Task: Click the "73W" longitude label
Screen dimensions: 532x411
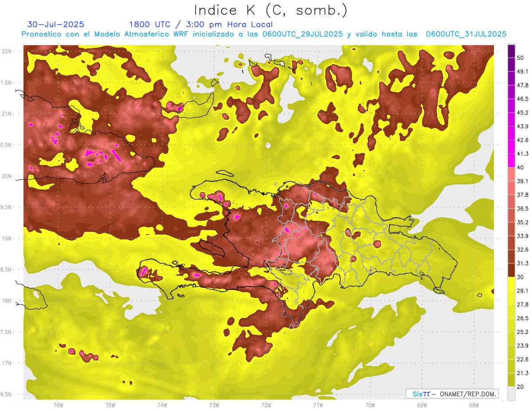Action: tap(214, 405)
